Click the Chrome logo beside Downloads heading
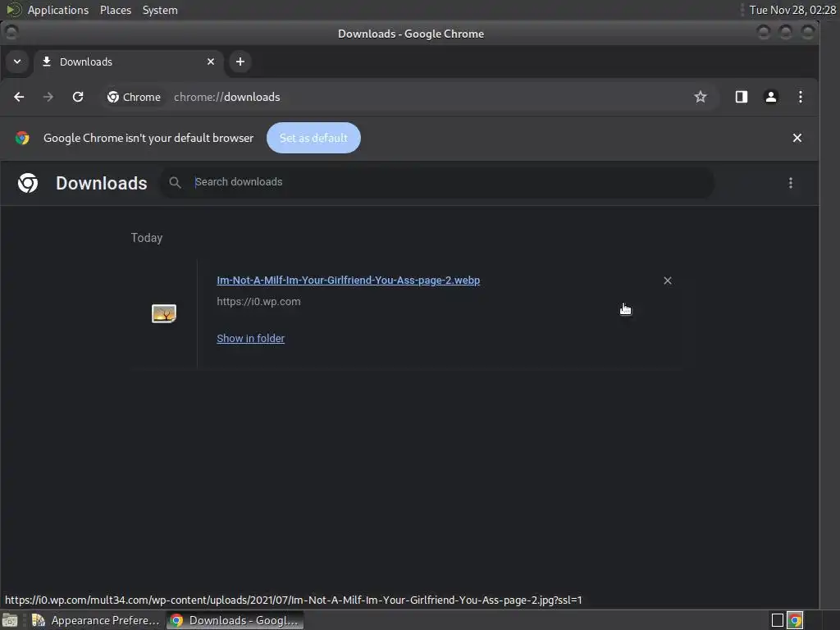This screenshot has width=840, height=630. pos(28,183)
